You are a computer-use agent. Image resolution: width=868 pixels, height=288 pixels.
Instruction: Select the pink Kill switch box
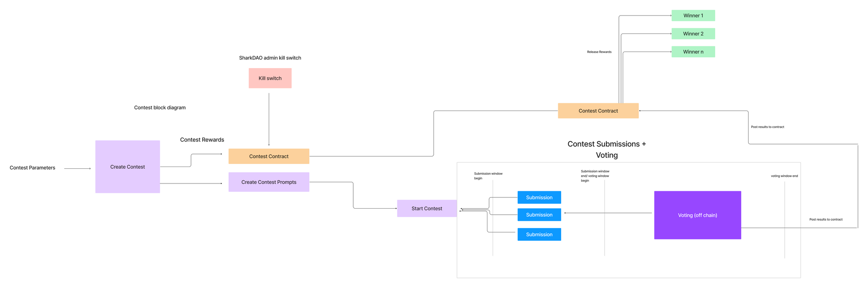pos(270,78)
